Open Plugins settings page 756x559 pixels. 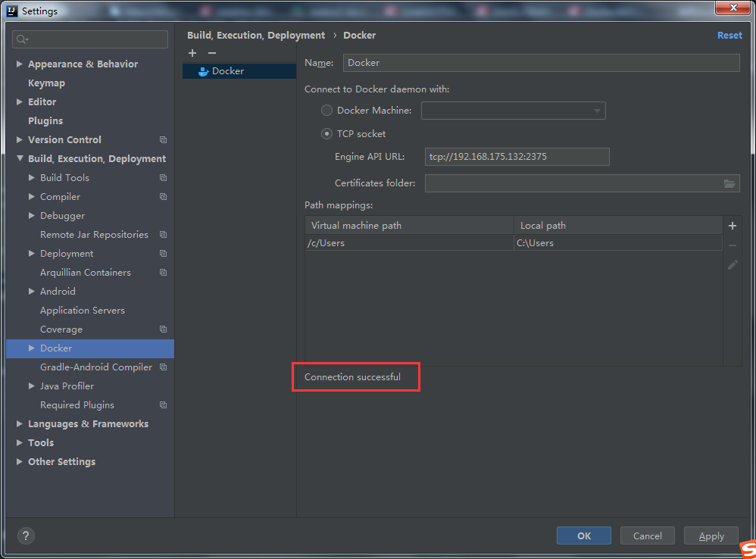[45, 121]
